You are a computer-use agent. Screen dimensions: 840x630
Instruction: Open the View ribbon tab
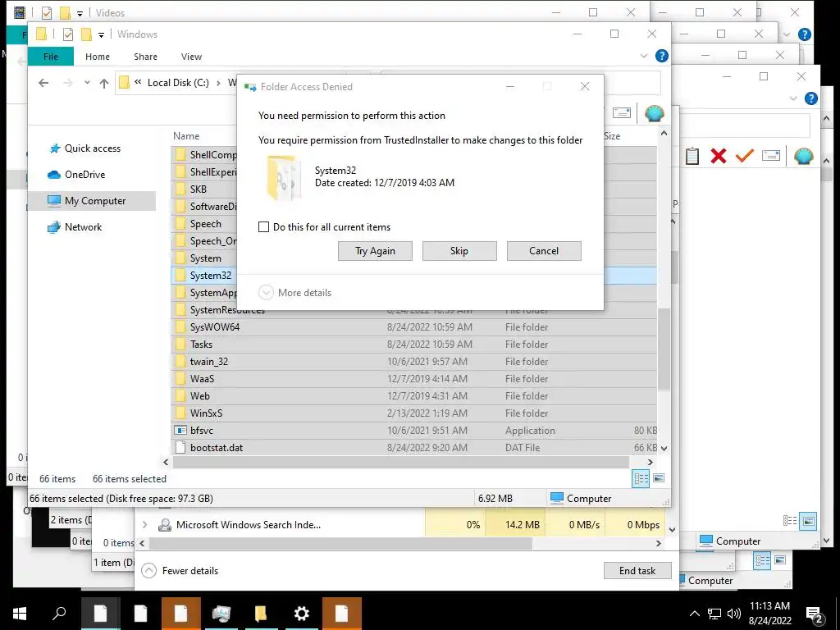click(191, 57)
